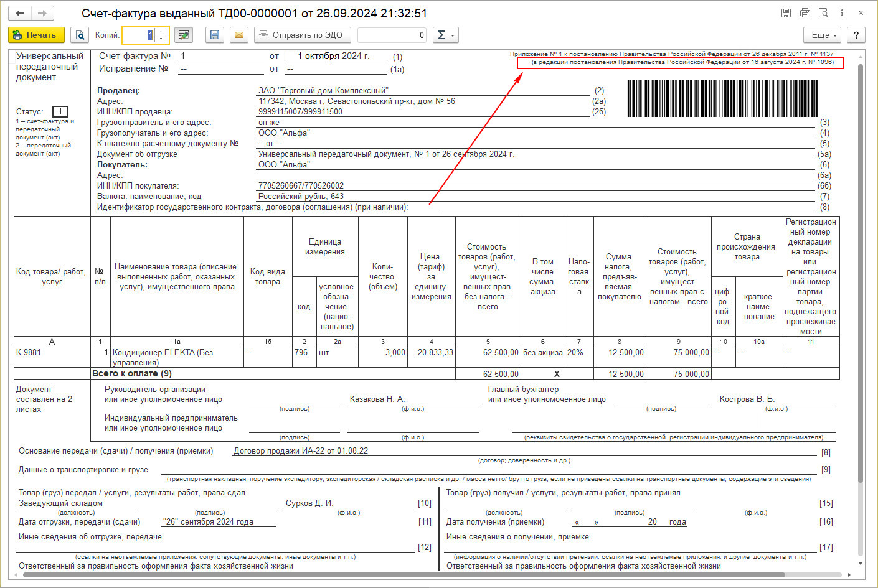
Task: Click Всего к оплате (9) row label
Action: [132, 374]
